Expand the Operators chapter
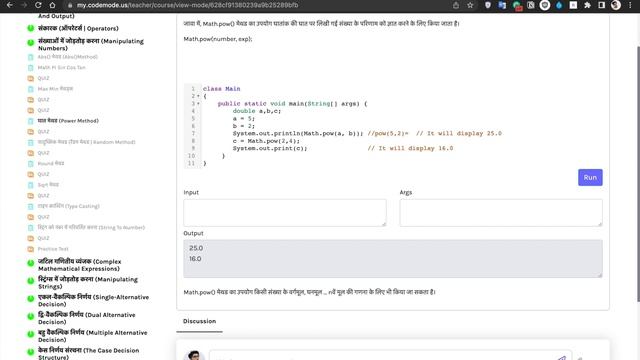 (x=78, y=28)
